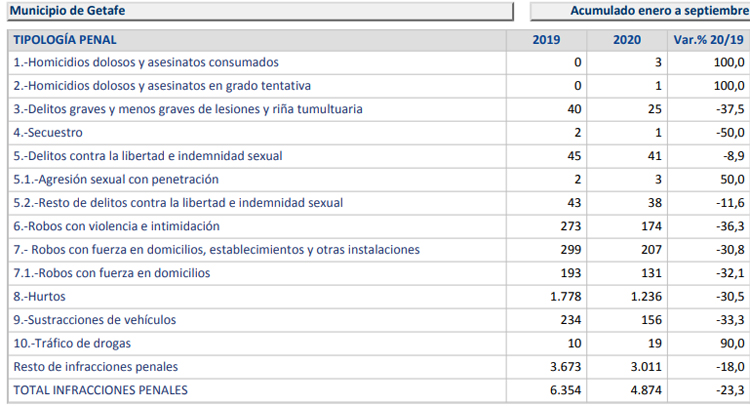Select the 'Robos con violencia e intimidación' row label
This screenshot has width=750, height=406.
point(117,226)
